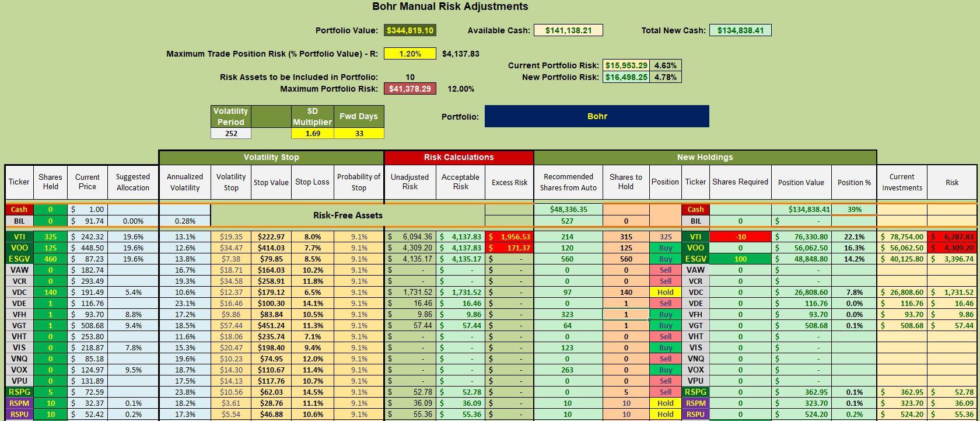The height and width of the screenshot is (421, 980).
Task: Edit the SD Multiplier value 1.69
Action: [x=312, y=133]
